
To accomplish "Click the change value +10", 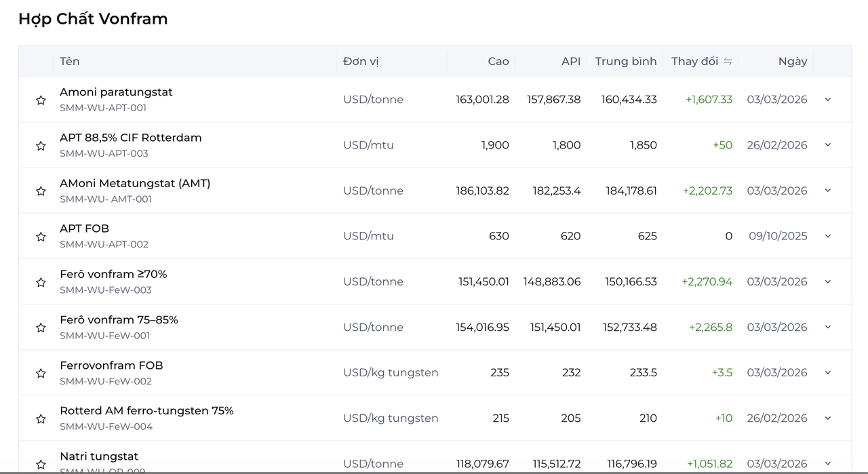I will pos(724,418).
